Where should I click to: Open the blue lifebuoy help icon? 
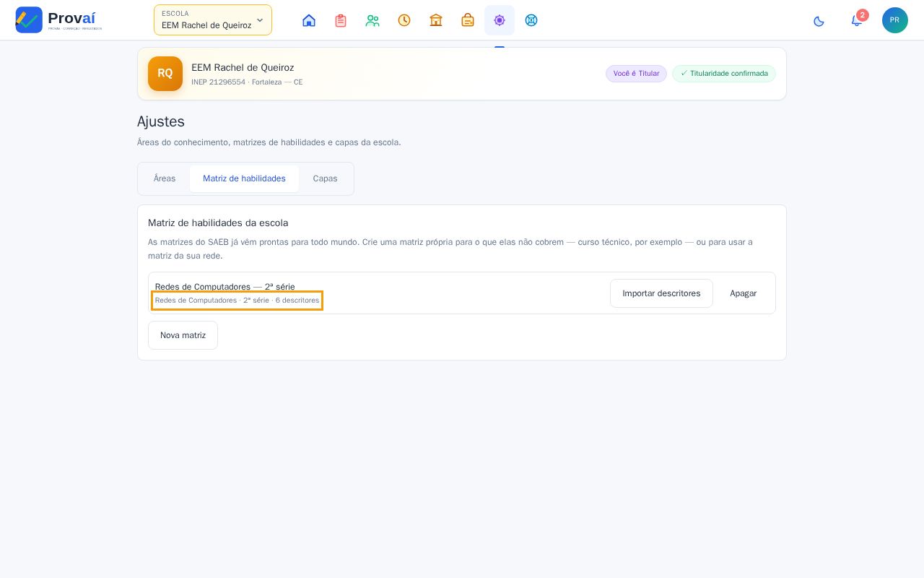pos(531,20)
